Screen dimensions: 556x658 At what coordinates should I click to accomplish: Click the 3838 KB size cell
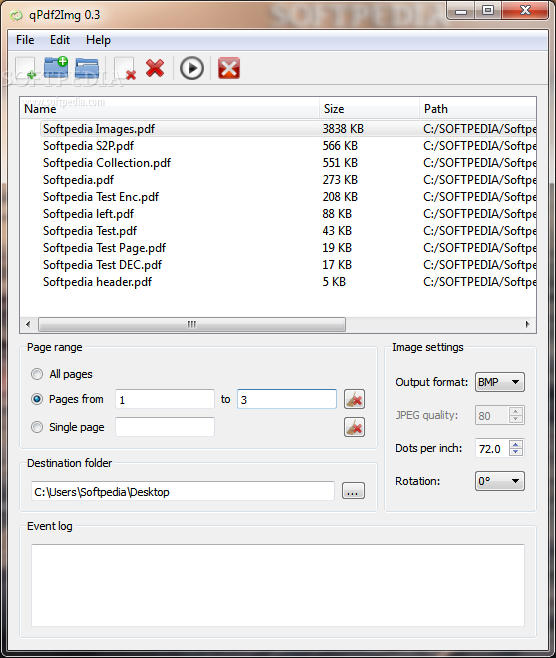pyautogui.click(x=343, y=129)
